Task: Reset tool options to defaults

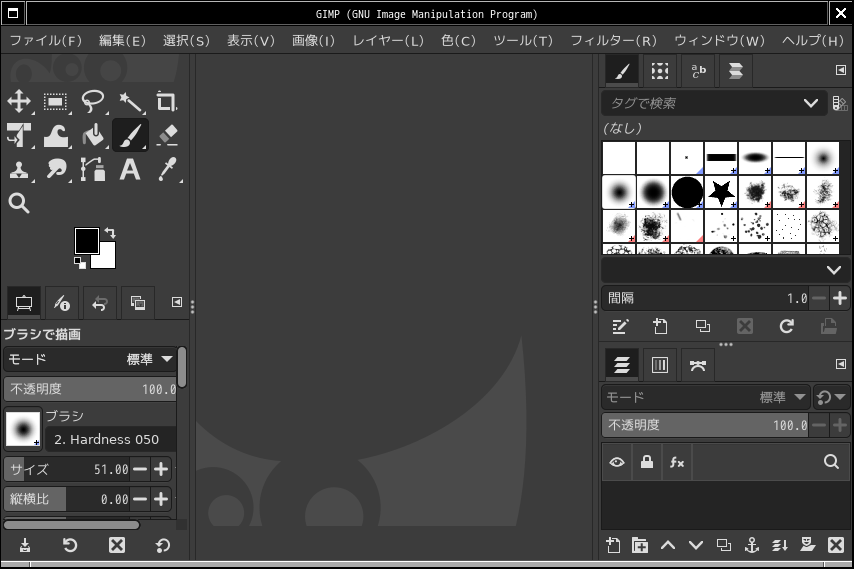Action: 163,545
